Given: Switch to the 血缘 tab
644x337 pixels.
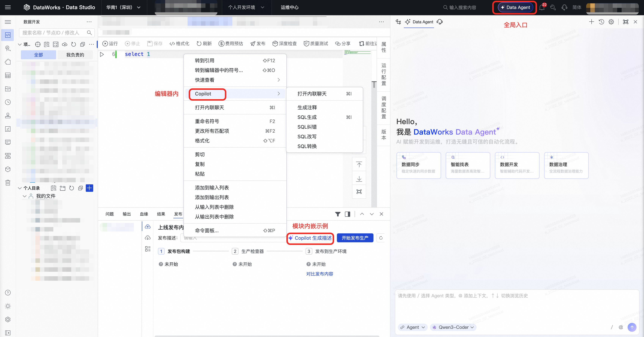Looking at the screenshot, I should (x=144, y=214).
